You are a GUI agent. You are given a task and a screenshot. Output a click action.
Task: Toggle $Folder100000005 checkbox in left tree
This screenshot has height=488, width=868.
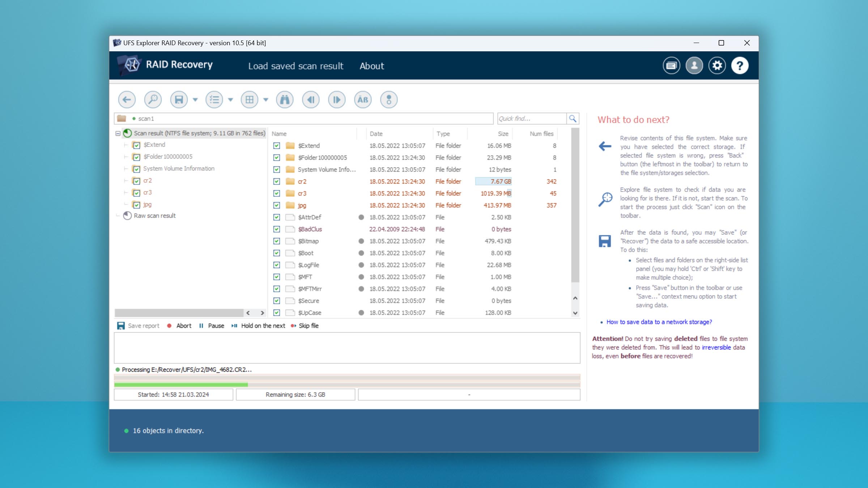[x=136, y=157]
